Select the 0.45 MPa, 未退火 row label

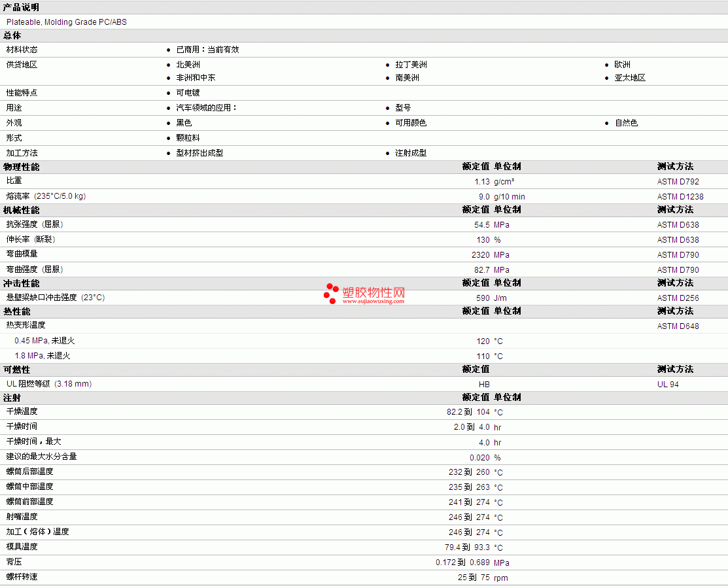(44, 341)
